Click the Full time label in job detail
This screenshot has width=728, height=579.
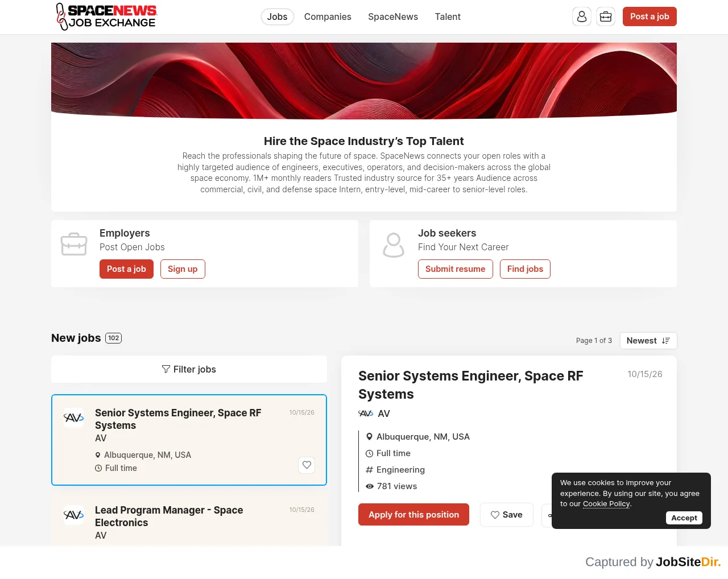(394, 453)
